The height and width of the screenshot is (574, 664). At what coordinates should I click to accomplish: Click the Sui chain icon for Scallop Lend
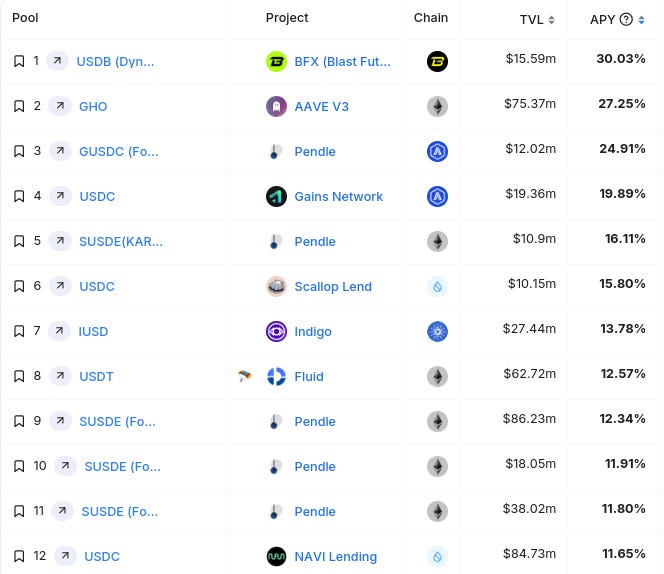(x=437, y=286)
